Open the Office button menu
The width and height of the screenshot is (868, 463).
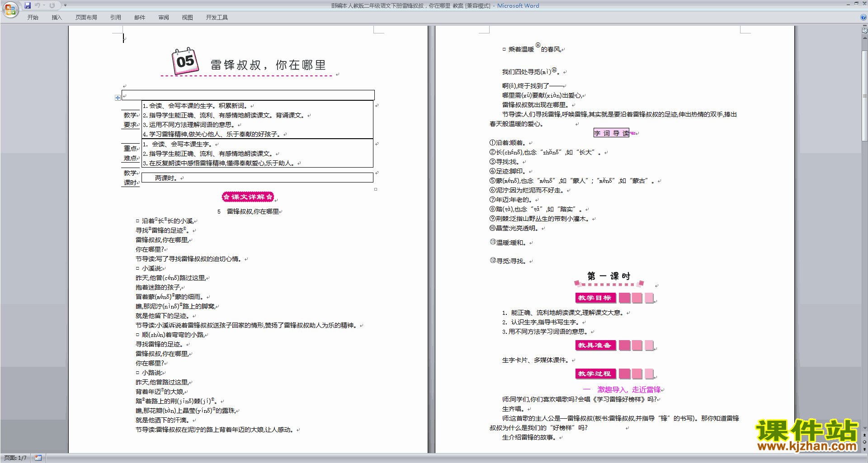10,9
